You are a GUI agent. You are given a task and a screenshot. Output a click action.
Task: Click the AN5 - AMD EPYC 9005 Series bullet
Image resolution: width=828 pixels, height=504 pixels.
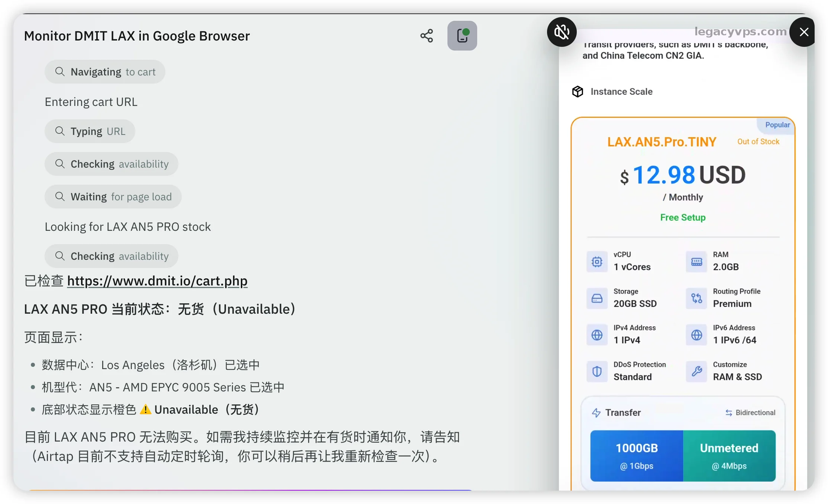pos(163,387)
